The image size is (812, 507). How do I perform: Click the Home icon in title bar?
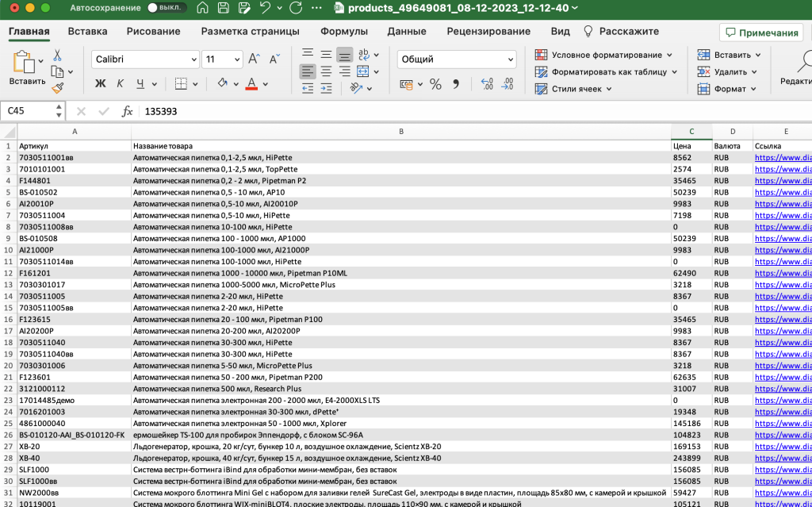coord(202,9)
